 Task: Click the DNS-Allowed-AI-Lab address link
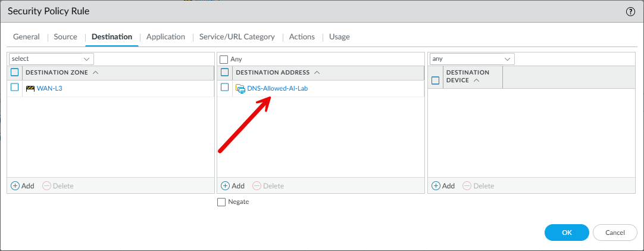pyautogui.click(x=277, y=88)
